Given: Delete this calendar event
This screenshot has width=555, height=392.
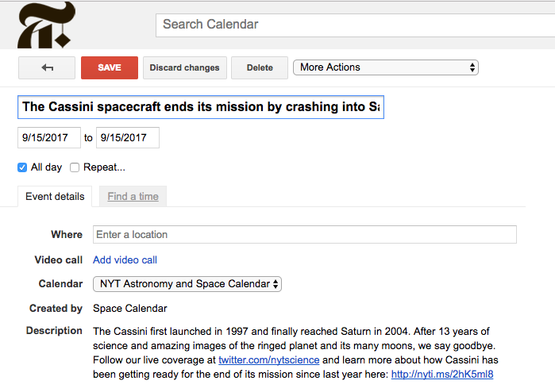Looking at the screenshot, I should tap(260, 67).
